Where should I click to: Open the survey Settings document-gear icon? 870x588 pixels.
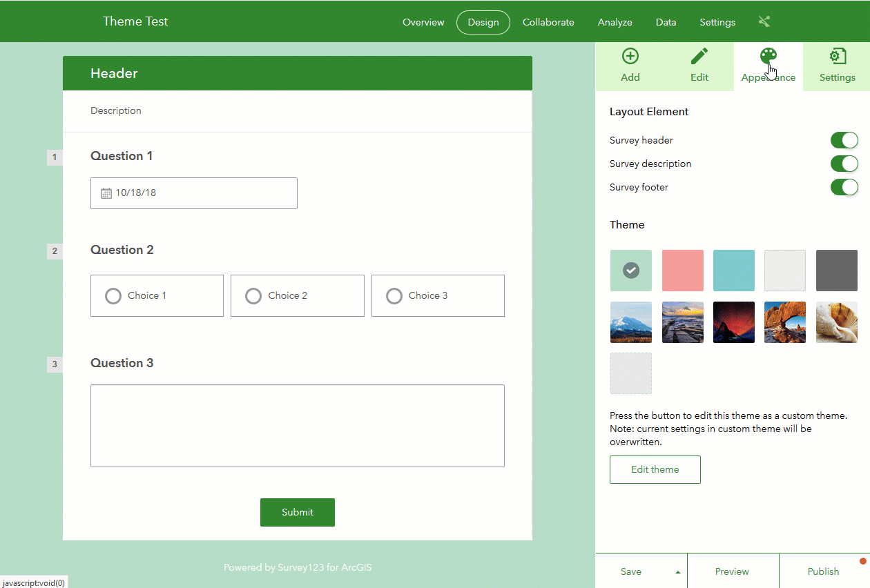[x=838, y=57]
